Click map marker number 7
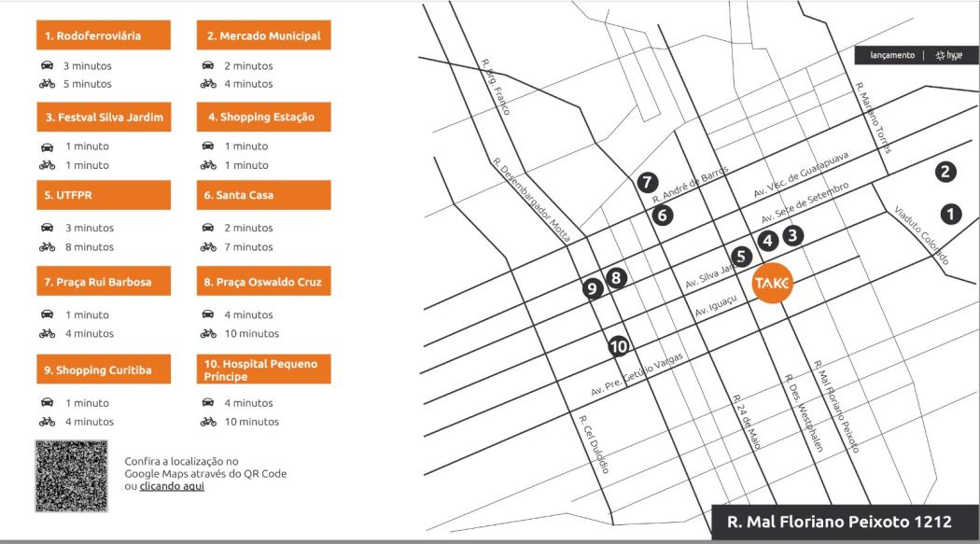The width and height of the screenshot is (980, 544). (x=648, y=182)
